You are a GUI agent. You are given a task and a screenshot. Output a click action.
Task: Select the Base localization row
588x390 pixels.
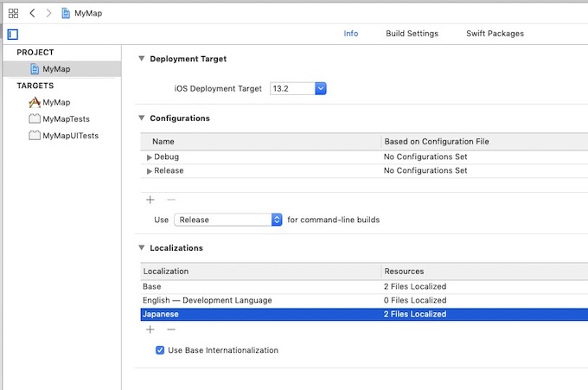click(x=364, y=286)
